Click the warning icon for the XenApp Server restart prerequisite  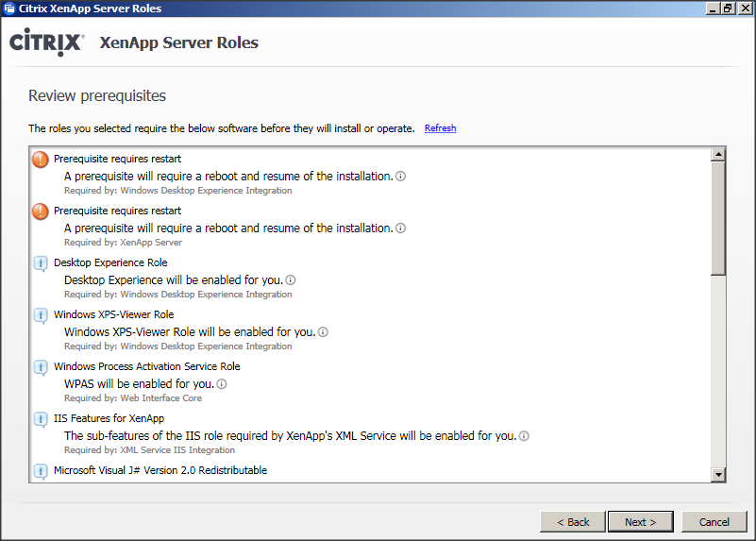[x=40, y=211]
